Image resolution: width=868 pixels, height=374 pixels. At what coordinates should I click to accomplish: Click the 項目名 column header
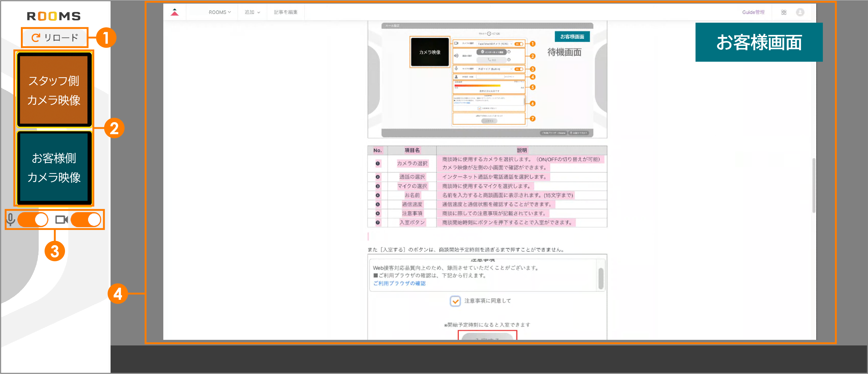[x=412, y=150]
